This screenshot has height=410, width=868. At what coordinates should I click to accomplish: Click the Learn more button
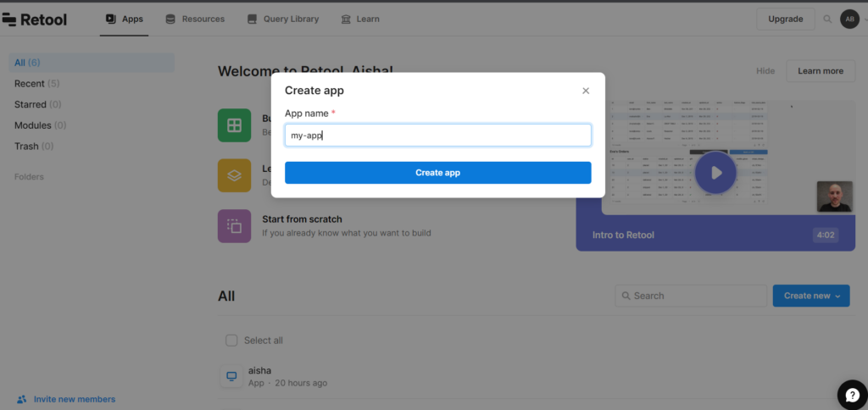click(x=821, y=71)
